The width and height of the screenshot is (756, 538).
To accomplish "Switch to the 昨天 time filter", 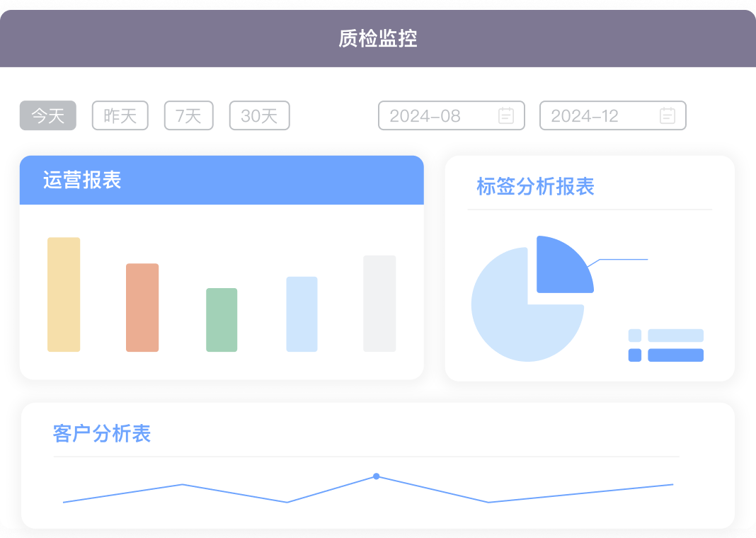I will point(120,115).
